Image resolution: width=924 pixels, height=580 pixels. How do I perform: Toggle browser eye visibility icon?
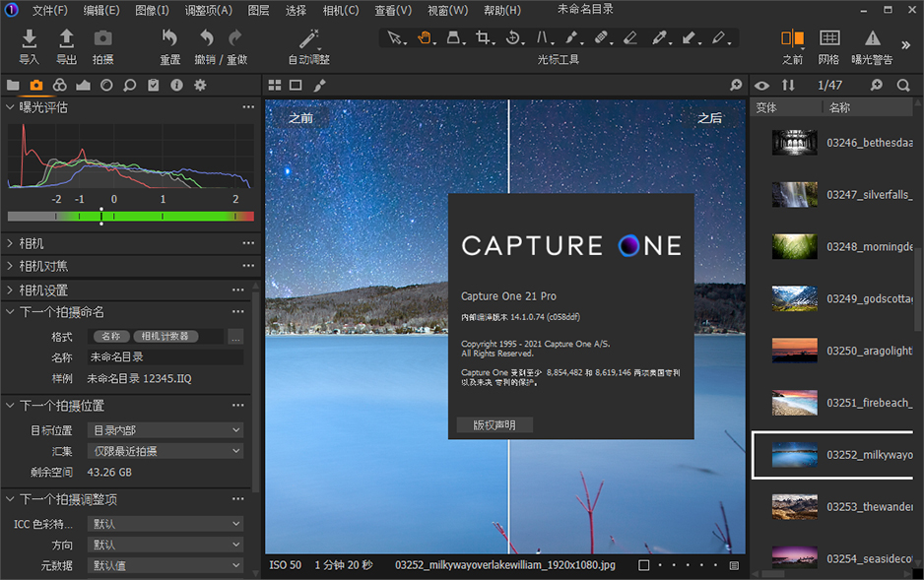pyautogui.click(x=761, y=86)
